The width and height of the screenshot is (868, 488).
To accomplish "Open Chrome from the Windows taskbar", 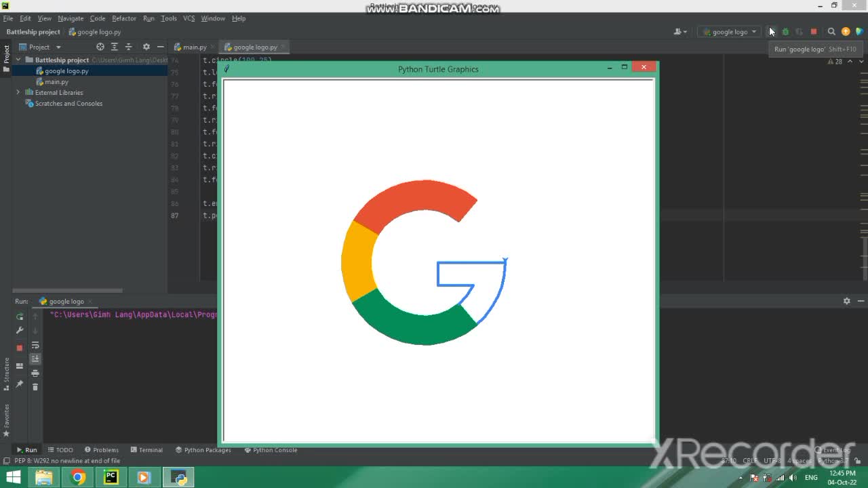I will coord(78,478).
